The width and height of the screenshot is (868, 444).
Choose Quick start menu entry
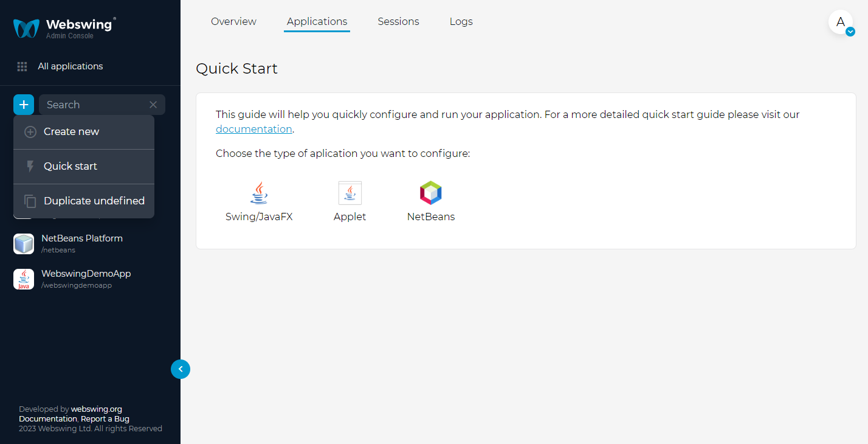[x=84, y=167]
